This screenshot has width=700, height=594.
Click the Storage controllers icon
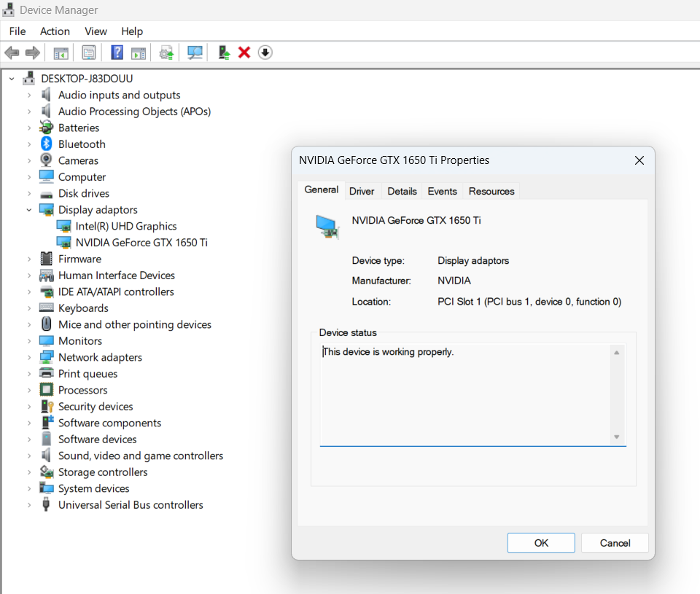(47, 472)
